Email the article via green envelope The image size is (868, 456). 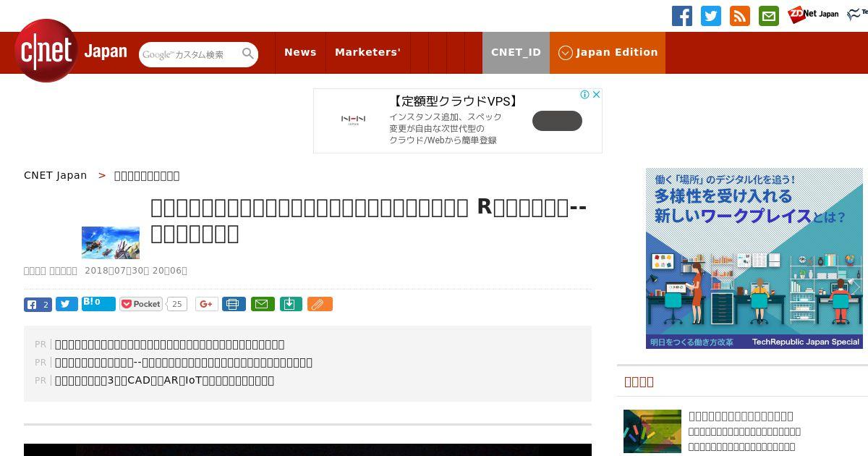click(x=263, y=304)
